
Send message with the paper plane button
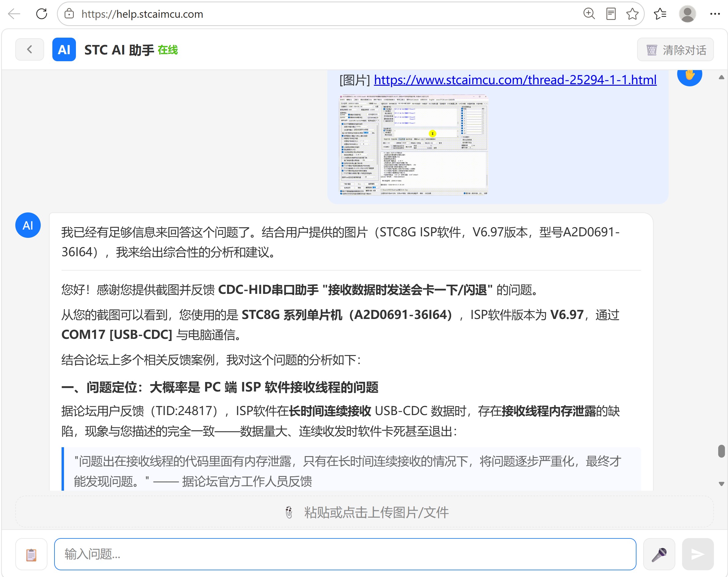(698, 554)
